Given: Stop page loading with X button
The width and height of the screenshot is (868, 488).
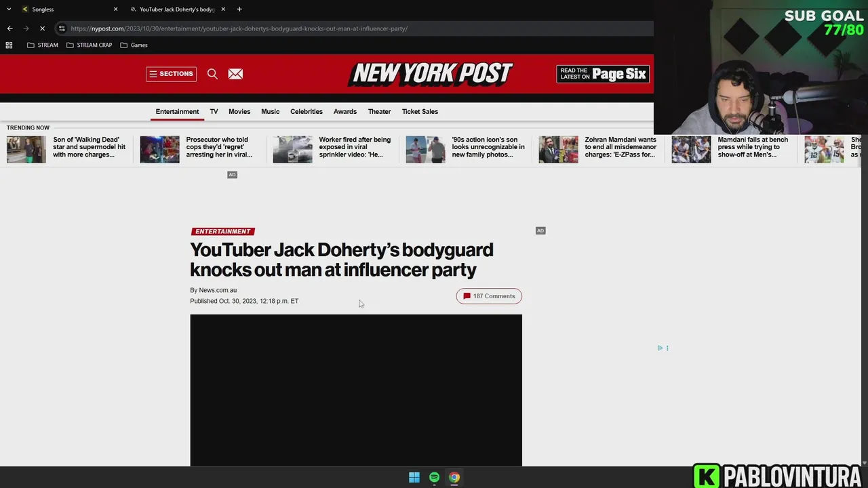Looking at the screenshot, I should 42,28.
